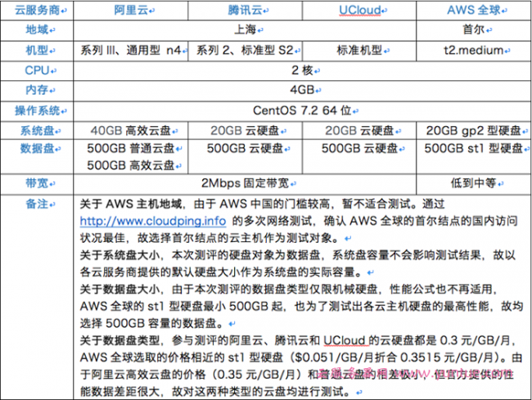Click the 首尔 region cell
The width and height of the screenshot is (532, 400).
(x=473, y=29)
